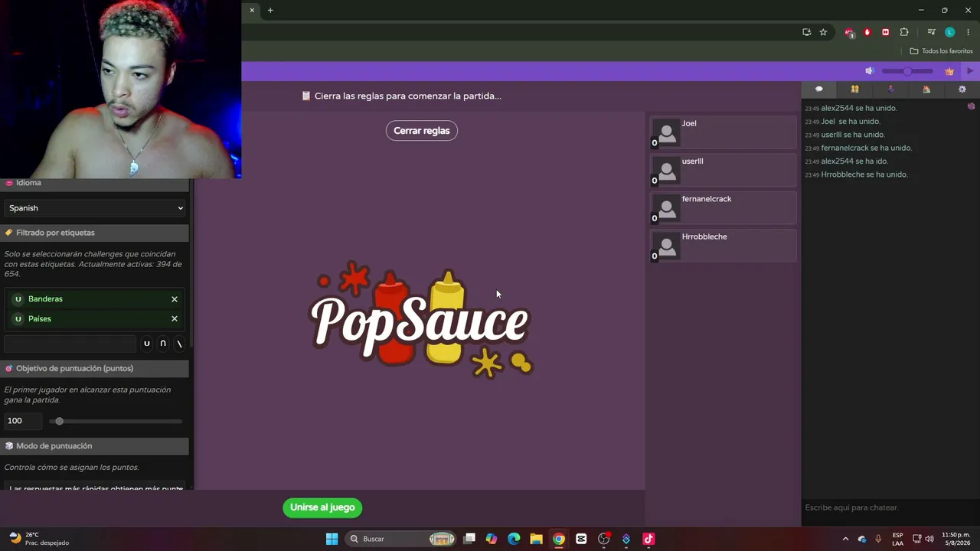980x551 pixels.
Task: Open CapCut from the taskbar
Action: pos(581,539)
